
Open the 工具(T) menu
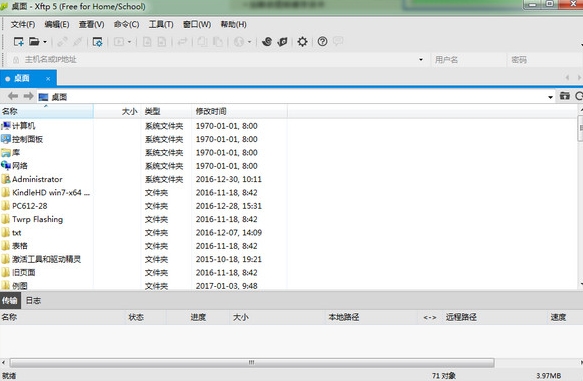(x=161, y=25)
